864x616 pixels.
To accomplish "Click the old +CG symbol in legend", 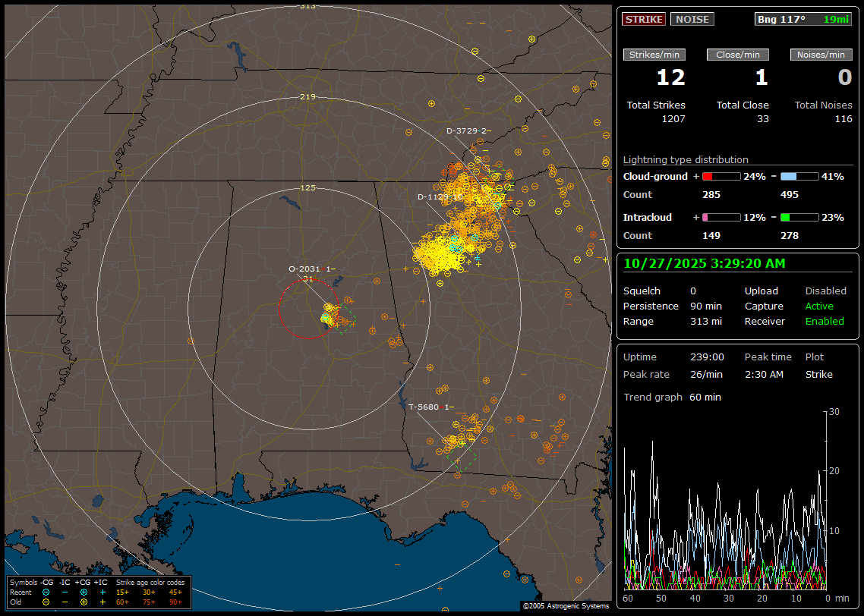I will coord(84,602).
